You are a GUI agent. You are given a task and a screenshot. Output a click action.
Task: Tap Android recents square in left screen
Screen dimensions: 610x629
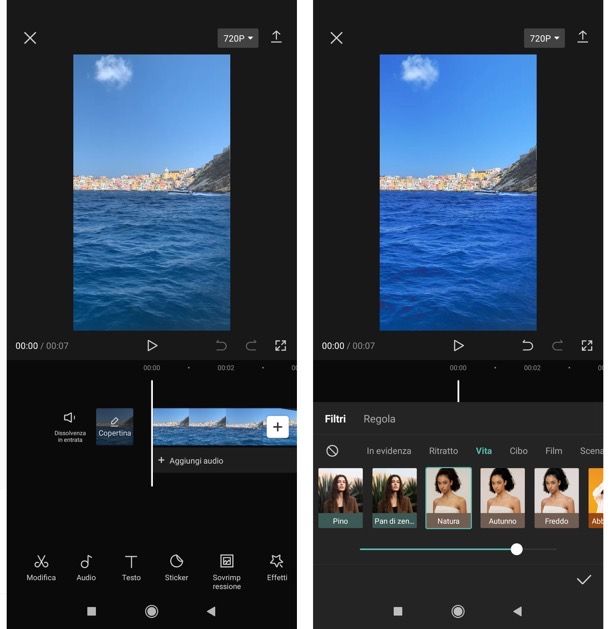[91, 611]
